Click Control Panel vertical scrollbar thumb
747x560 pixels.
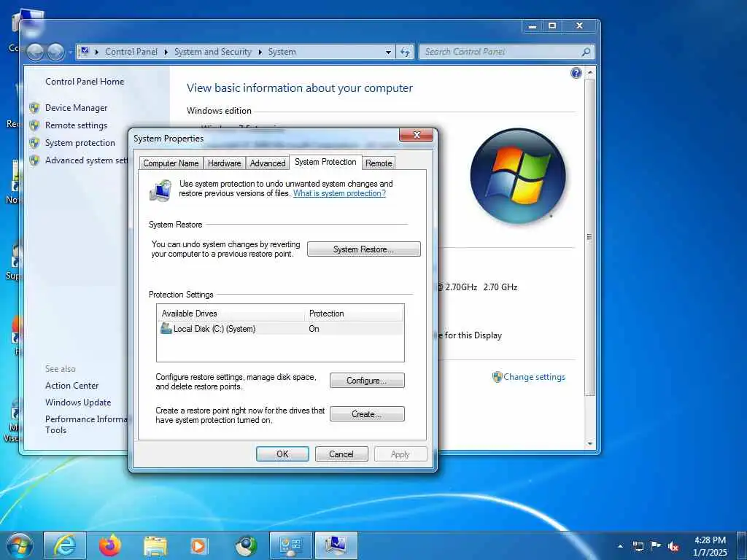click(590, 237)
